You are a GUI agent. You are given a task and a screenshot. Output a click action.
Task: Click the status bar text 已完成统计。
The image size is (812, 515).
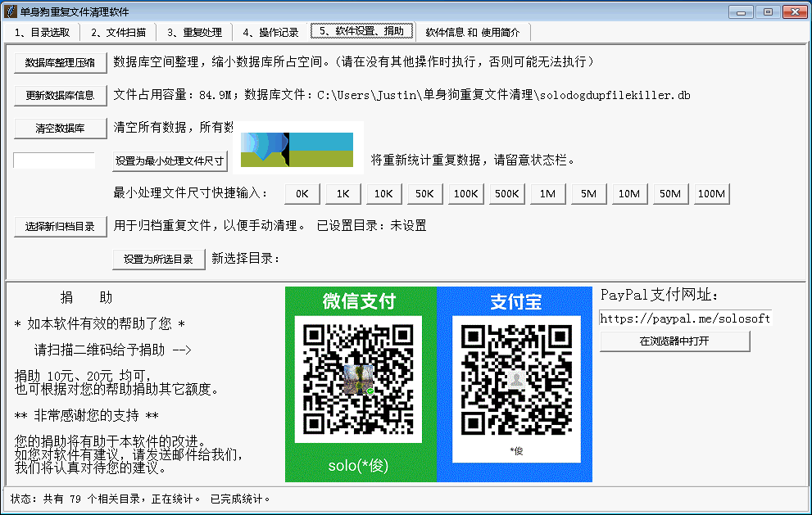pos(240,499)
